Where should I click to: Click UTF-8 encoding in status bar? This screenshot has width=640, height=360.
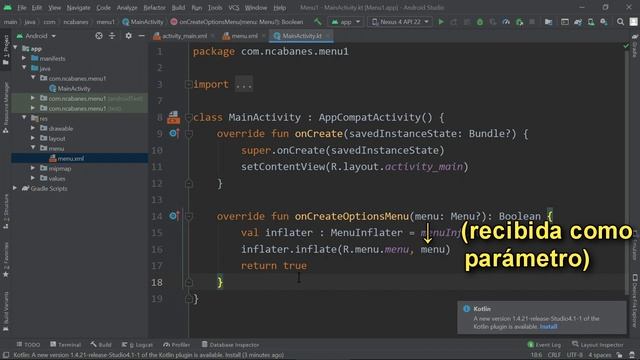click(575, 355)
